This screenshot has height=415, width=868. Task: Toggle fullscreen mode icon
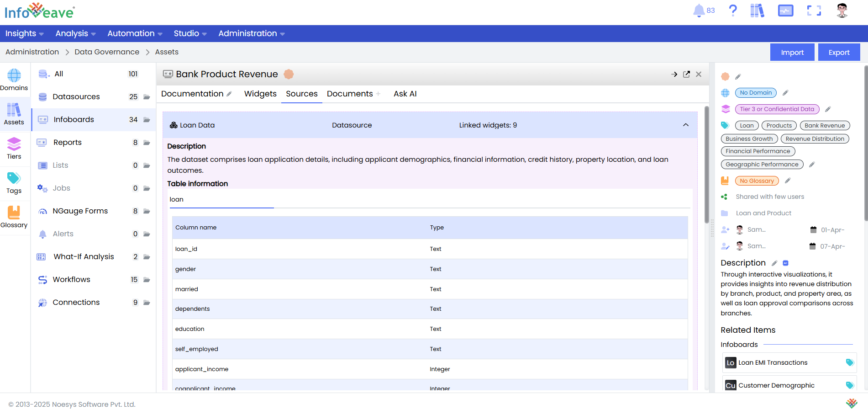point(814,11)
